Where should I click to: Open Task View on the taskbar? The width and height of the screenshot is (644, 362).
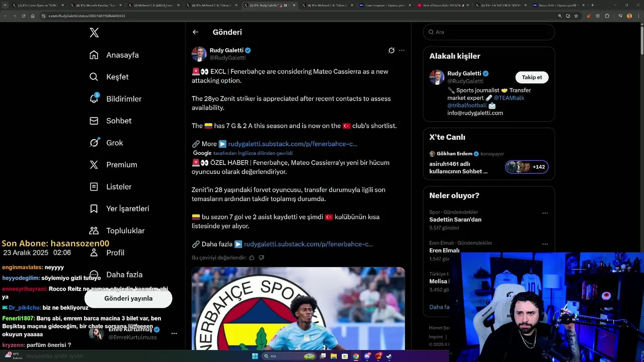coord(323,356)
